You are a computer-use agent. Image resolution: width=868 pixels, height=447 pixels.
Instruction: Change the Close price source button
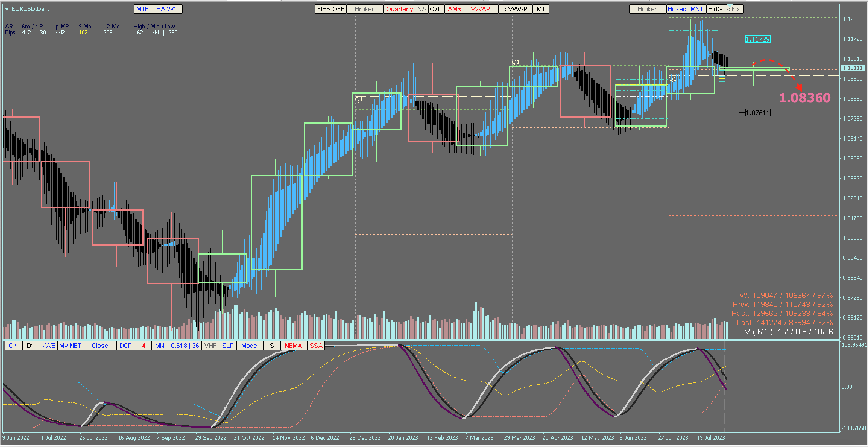click(x=100, y=346)
